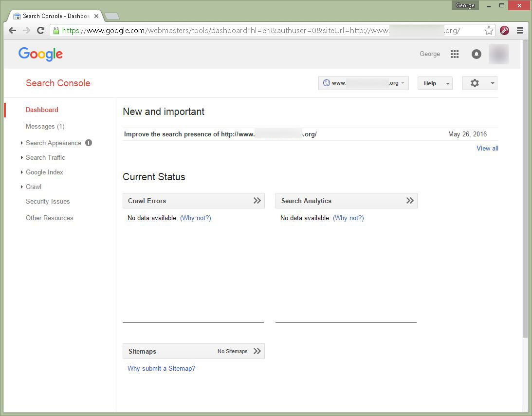
Task: Maximize the Chrome window
Action: point(502,5)
